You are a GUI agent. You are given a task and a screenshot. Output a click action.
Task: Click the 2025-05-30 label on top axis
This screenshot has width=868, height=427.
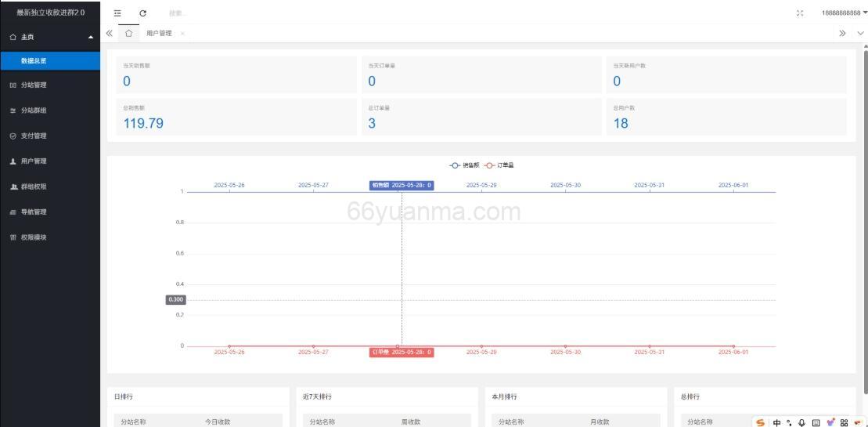(x=565, y=185)
